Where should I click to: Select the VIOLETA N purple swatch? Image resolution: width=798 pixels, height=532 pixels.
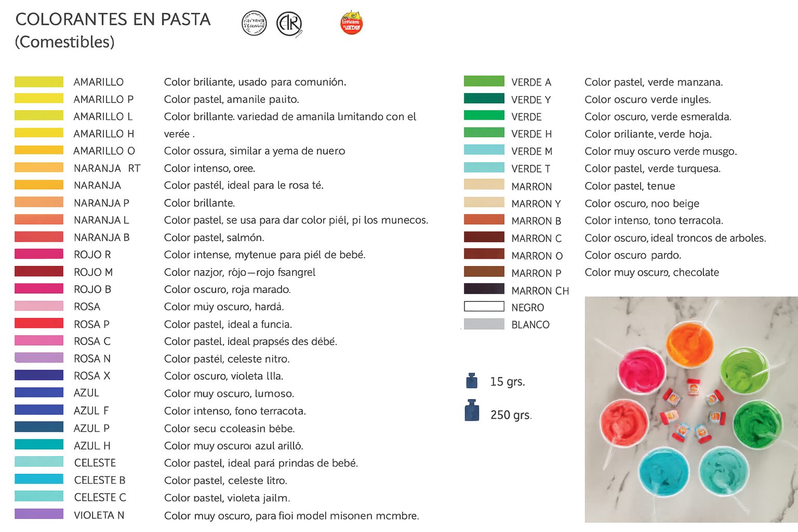point(39,514)
